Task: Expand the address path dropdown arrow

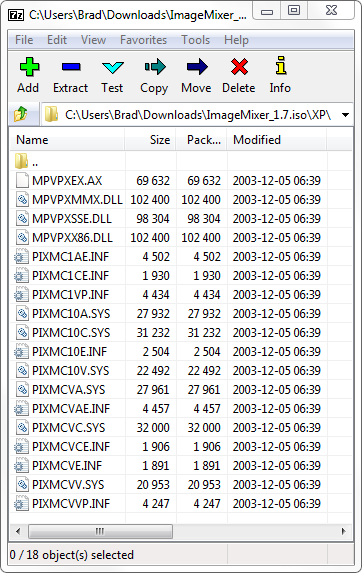Action: coord(345,115)
